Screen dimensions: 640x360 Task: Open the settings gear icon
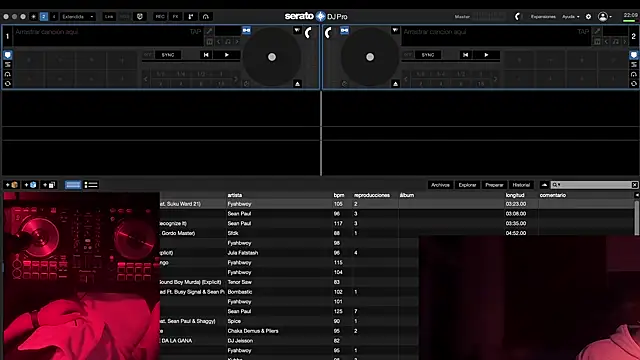(x=588, y=17)
